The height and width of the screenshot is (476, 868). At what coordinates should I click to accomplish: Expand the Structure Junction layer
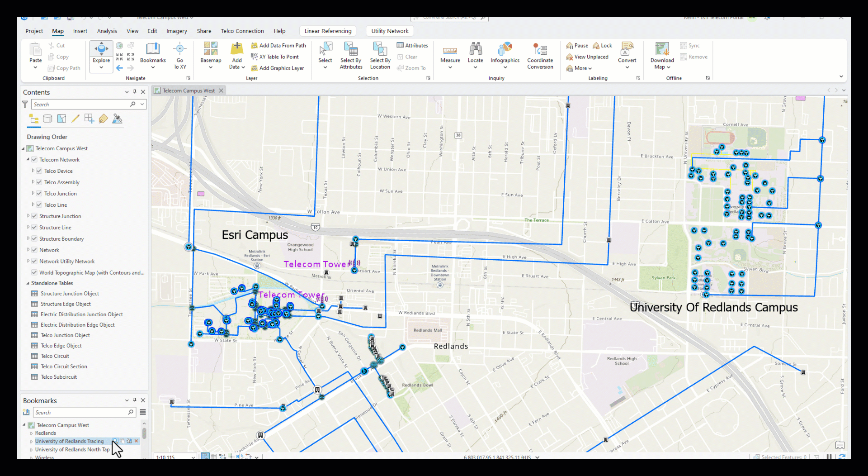coord(28,216)
